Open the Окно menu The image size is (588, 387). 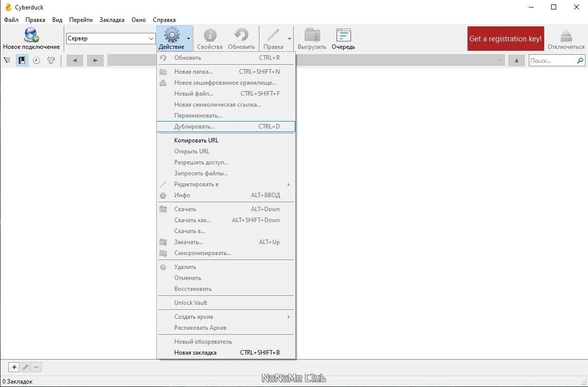coord(138,20)
